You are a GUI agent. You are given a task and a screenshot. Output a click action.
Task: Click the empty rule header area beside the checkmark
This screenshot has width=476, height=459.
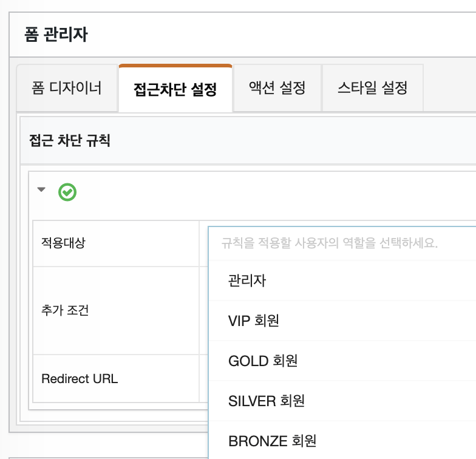[x=273, y=192]
